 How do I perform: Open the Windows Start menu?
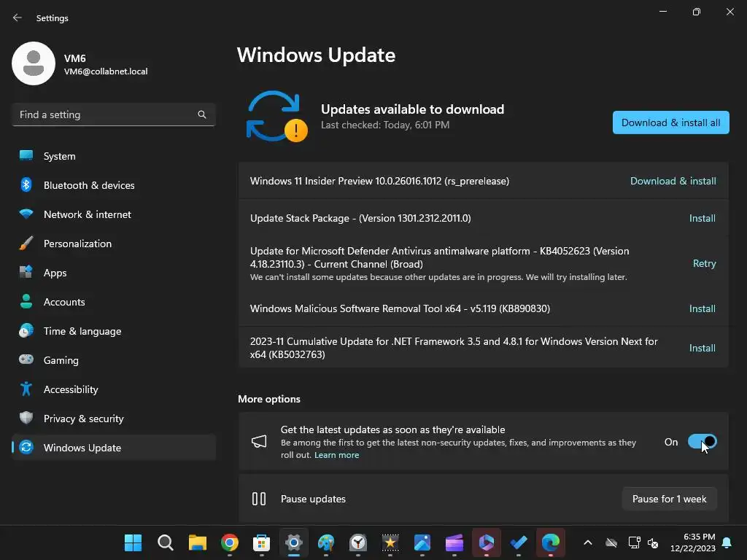[133, 542]
